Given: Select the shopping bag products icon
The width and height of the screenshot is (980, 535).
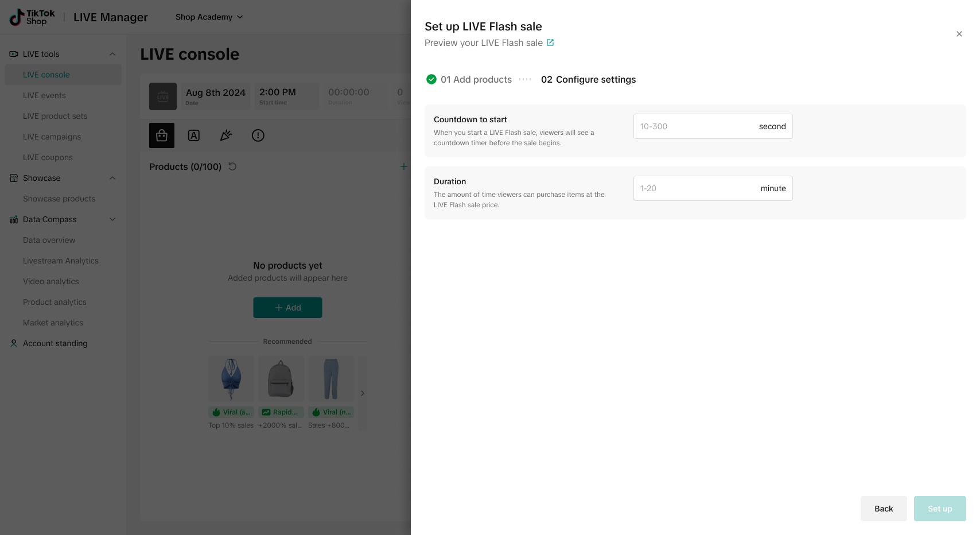Looking at the screenshot, I should click(162, 135).
